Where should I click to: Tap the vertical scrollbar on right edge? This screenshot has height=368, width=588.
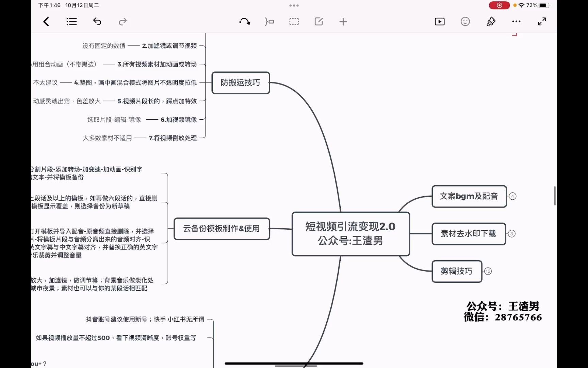(x=555, y=196)
